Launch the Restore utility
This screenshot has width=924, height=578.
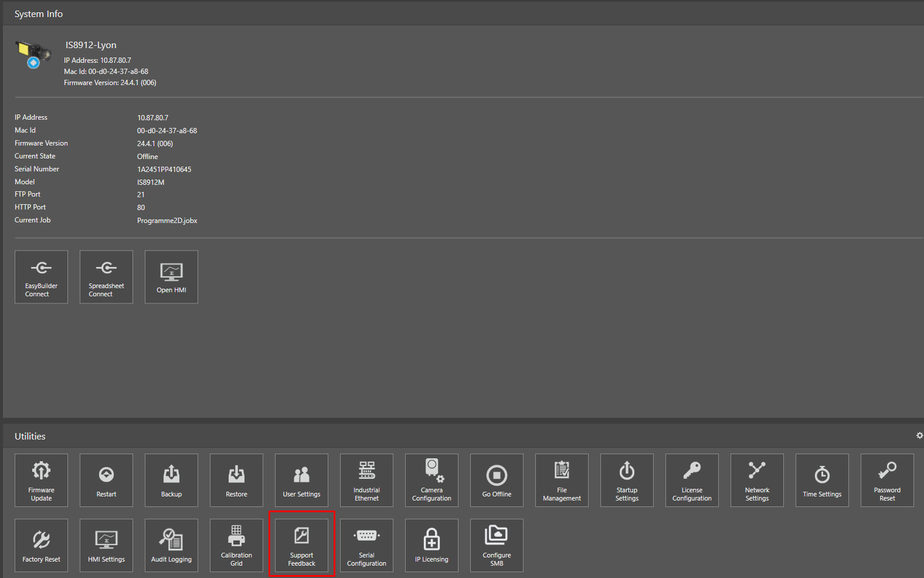(x=236, y=480)
